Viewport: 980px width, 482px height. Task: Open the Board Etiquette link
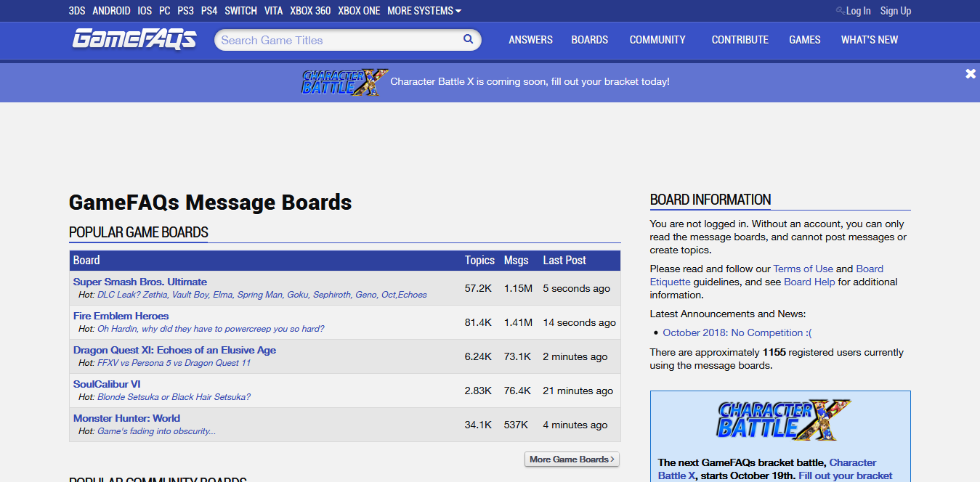point(766,275)
